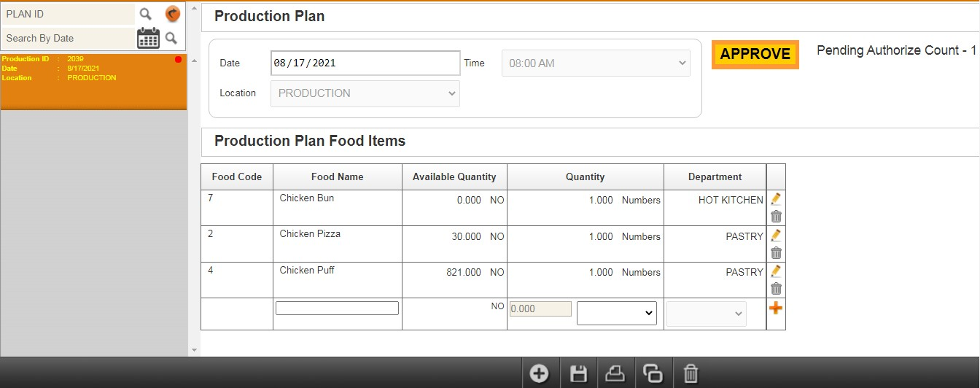Edit the Chicken Puff row pencil icon
The image size is (980, 388).
(x=776, y=271)
